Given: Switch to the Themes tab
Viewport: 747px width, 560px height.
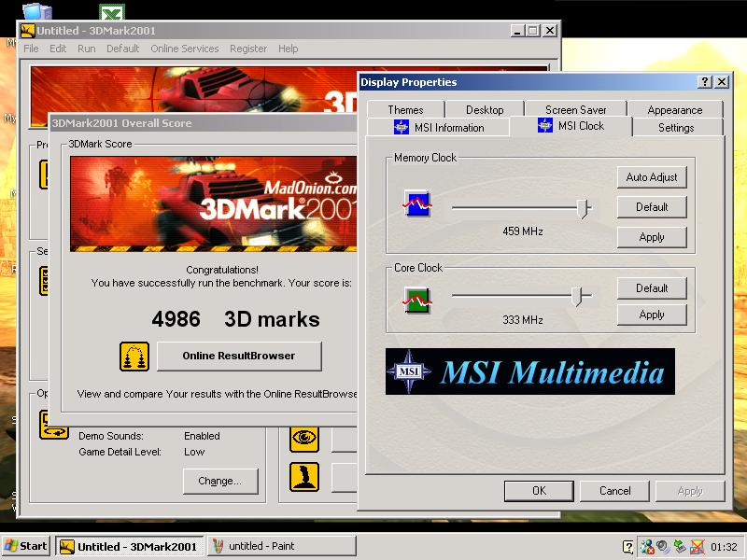Looking at the screenshot, I should (x=405, y=110).
